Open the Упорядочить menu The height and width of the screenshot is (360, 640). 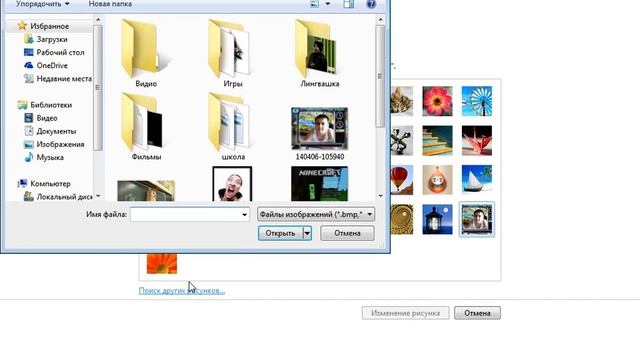[x=42, y=4]
